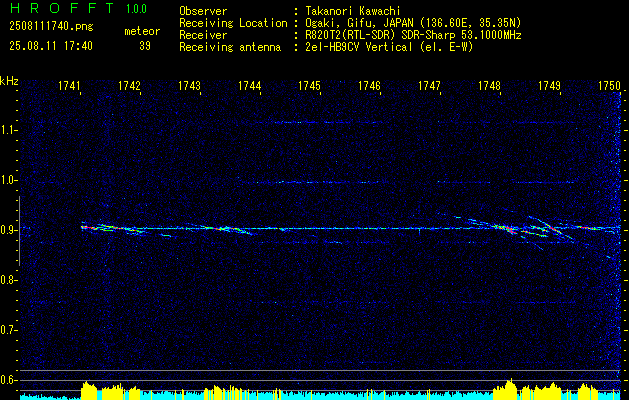Click the Receiving antenna label
This screenshot has width=629, height=400.
tap(230, 47)
